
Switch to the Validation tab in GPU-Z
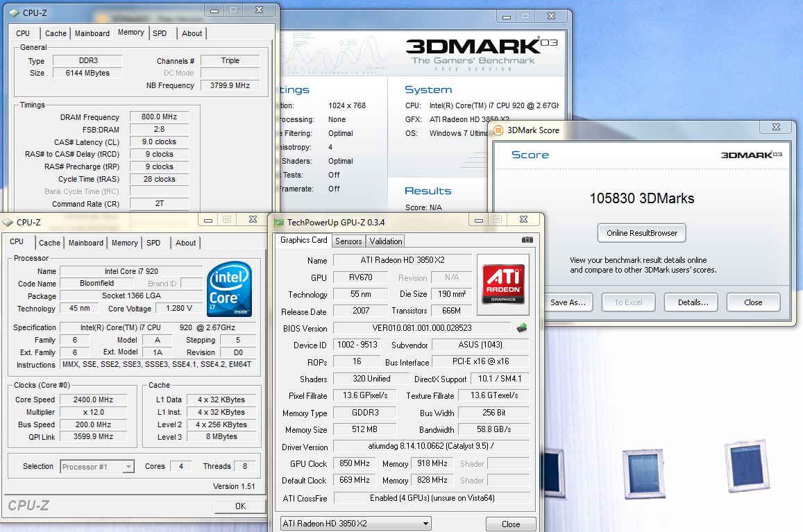coord(386,241)
